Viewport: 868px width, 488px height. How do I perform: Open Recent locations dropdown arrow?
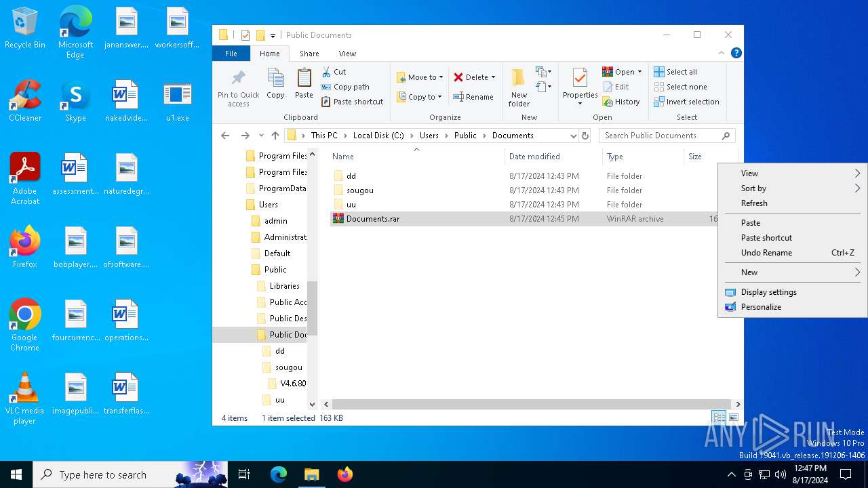(x=261, y=136)
